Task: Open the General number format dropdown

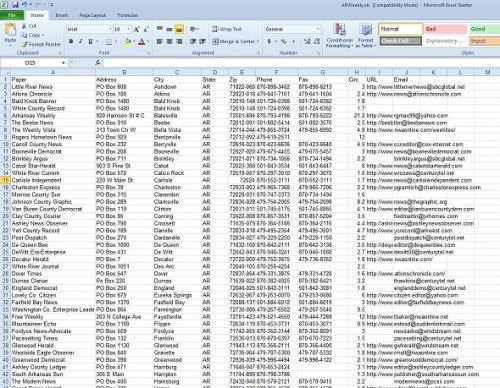Action: (318, 29)
